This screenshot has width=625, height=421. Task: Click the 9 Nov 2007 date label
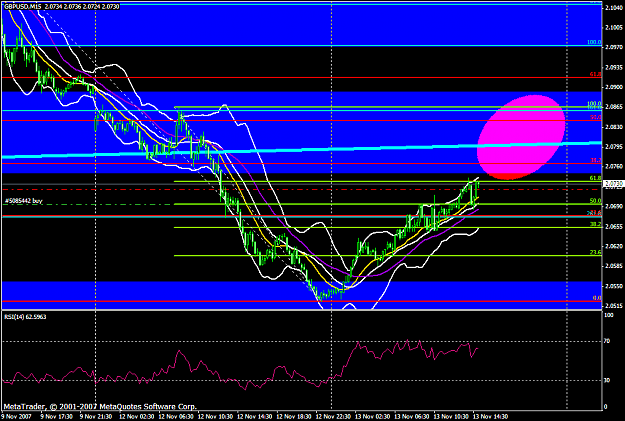point(14,417)
